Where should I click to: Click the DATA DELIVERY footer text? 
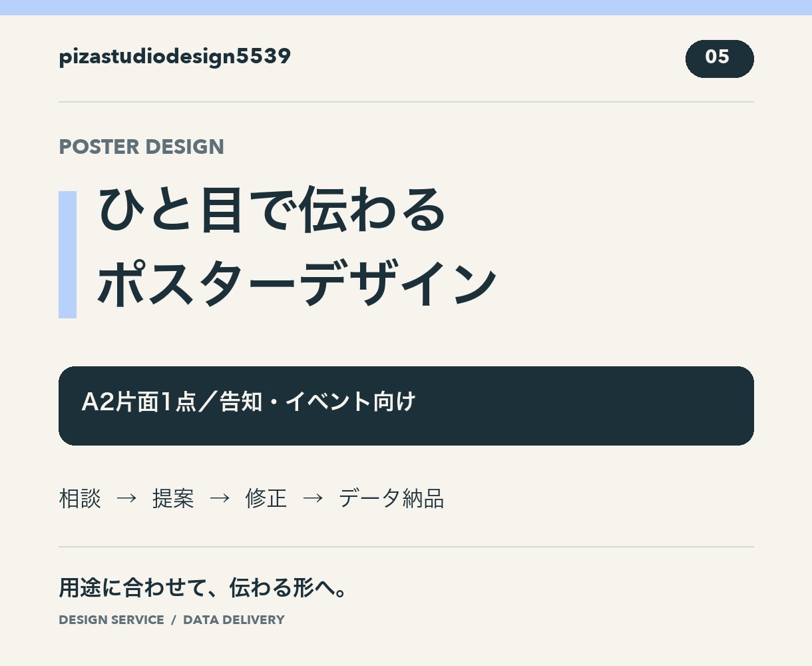pyautogui.click(x=234, y=620)
